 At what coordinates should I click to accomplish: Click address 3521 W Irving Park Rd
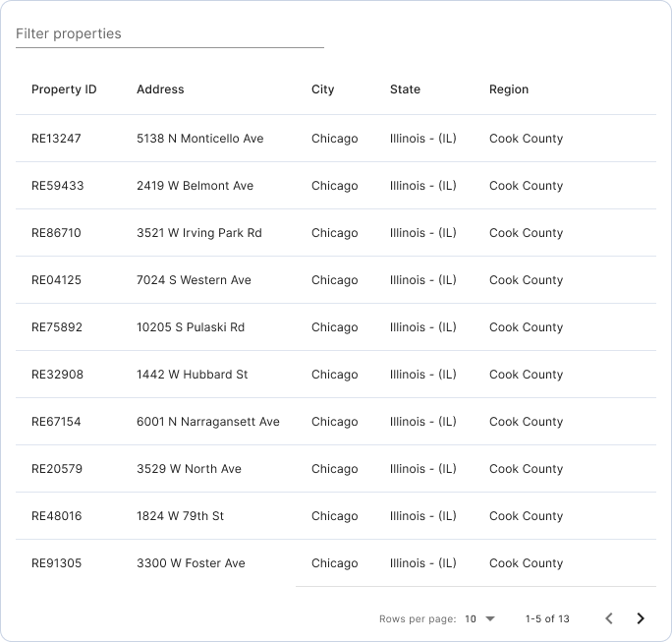[x=199, y=233]
